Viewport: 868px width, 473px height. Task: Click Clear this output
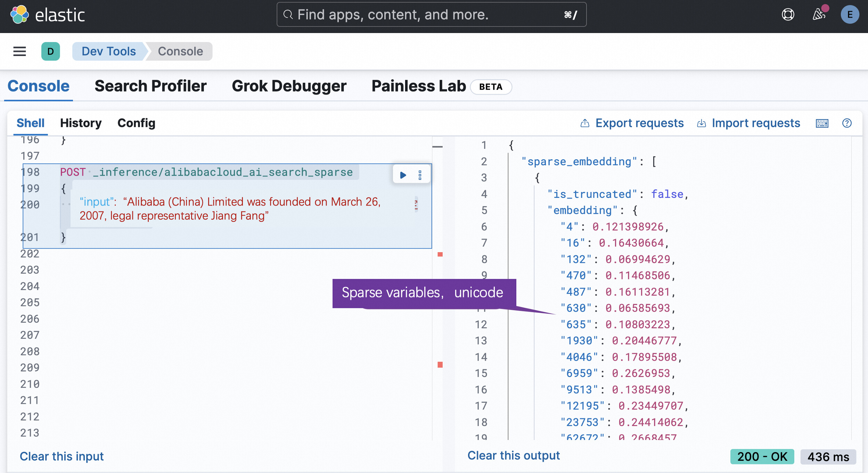point(514,456)
